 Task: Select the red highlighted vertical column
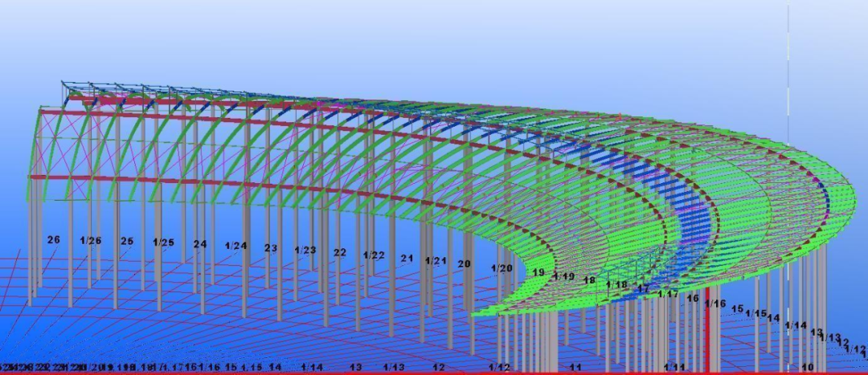[x=707, y=329]
